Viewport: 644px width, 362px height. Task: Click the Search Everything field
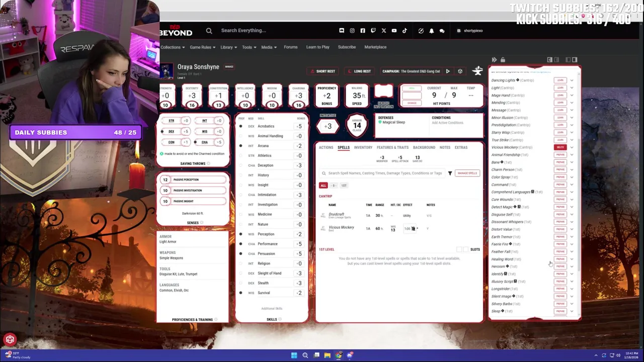point(244,31)
